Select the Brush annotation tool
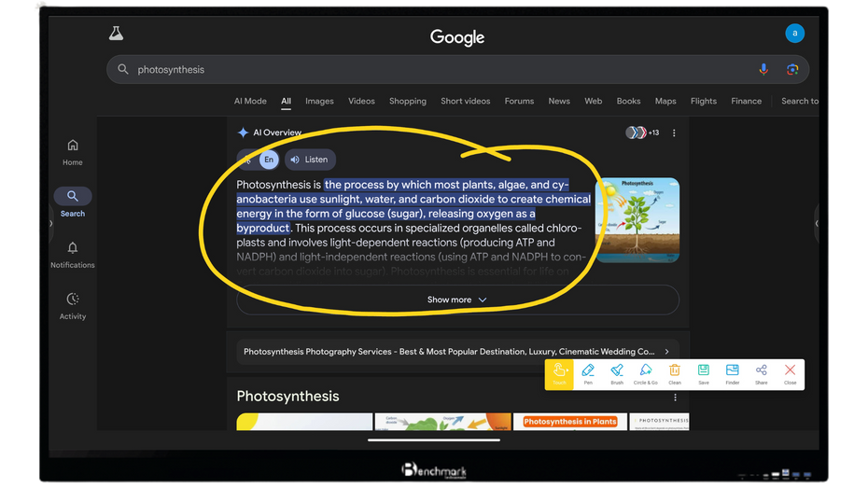The width and height of the screenshot is (868, 488). (x=617, y=374)
